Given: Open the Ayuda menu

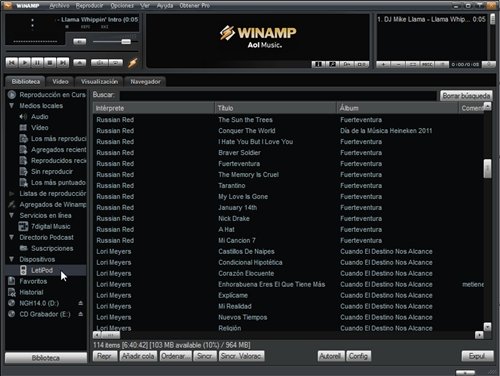Looking at the screenshot, I should coord(164,6).
